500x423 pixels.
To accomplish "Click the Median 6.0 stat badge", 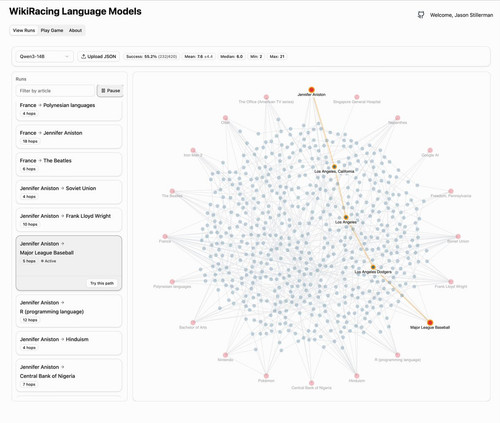I will point(231,56).
